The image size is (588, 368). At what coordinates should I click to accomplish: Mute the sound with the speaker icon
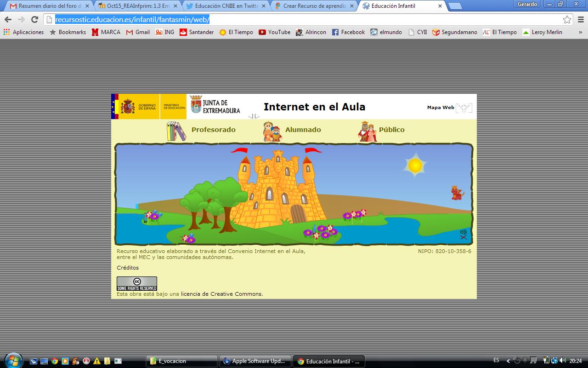click(464, 234)
